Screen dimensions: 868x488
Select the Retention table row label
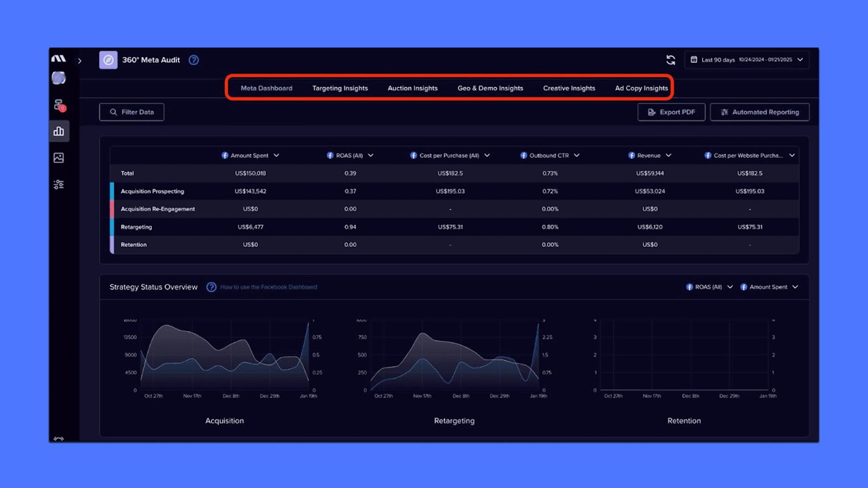pyautogui.click(x=133, y=245)
